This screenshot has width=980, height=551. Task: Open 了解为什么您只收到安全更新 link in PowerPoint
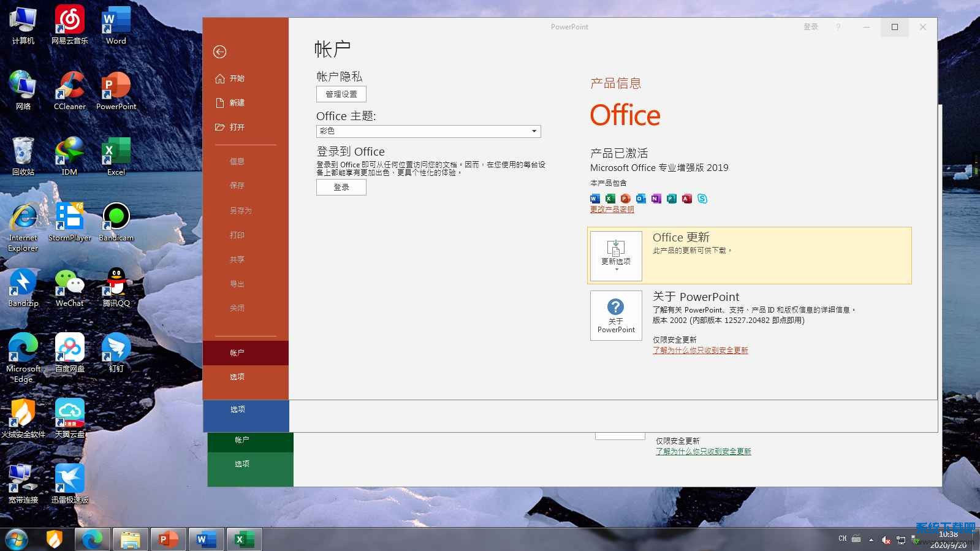tap(700, 351)
